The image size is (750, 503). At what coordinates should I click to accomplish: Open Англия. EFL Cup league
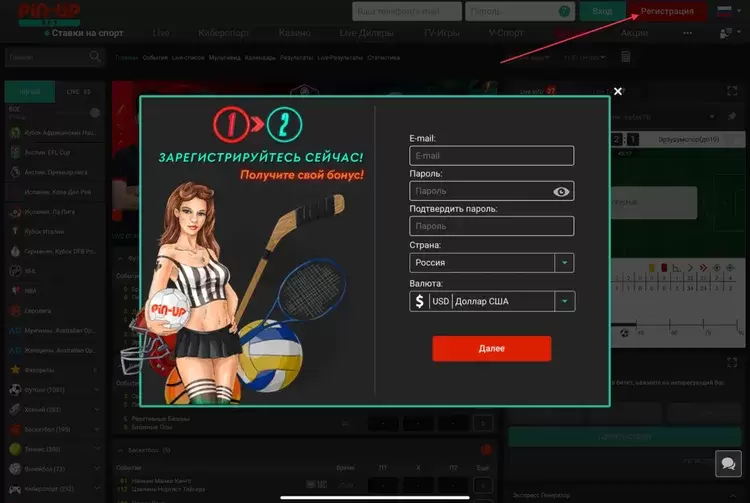point(55,153)
